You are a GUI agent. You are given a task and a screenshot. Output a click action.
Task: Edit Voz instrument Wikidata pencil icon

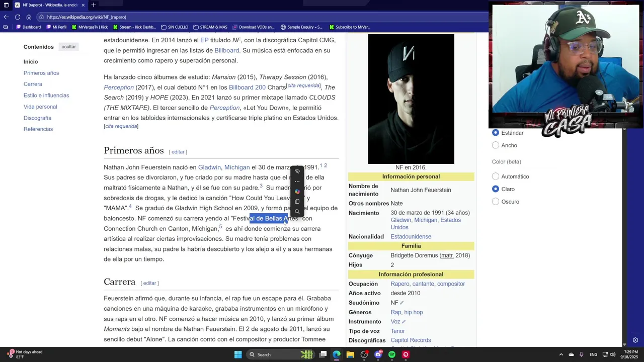(404, 322)
